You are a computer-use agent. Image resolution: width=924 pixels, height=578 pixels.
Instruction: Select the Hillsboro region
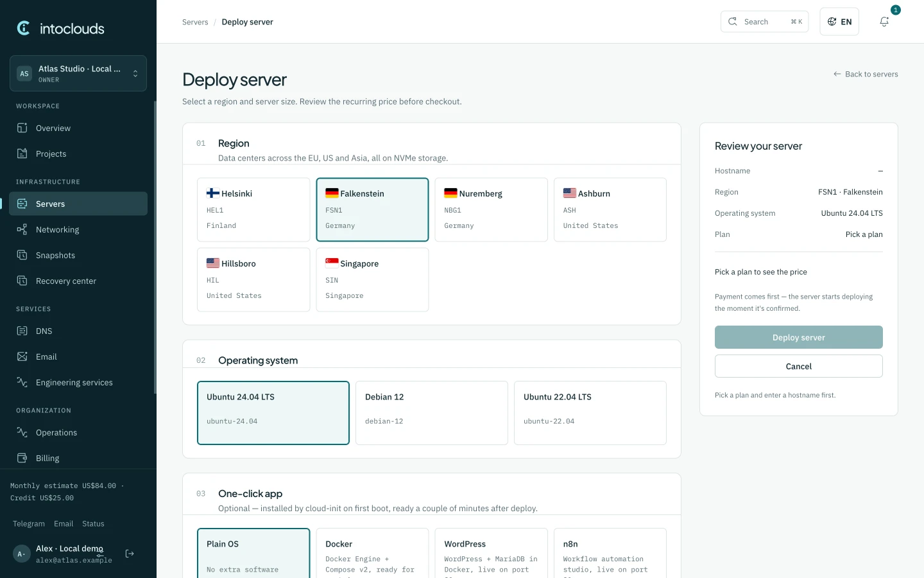tap(253, 279)
